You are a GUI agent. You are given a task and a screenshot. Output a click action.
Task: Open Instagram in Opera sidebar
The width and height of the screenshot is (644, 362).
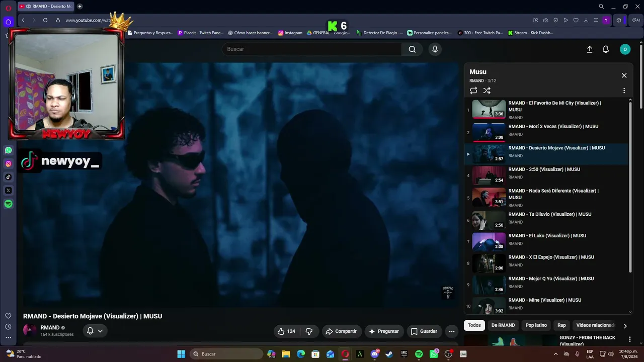click(x=9, y=164)
